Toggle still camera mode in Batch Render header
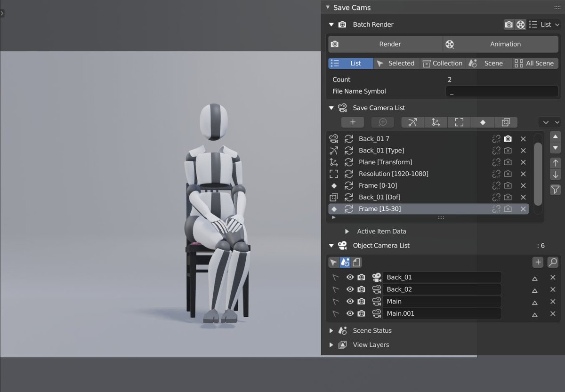 click(x=509, y=24)
